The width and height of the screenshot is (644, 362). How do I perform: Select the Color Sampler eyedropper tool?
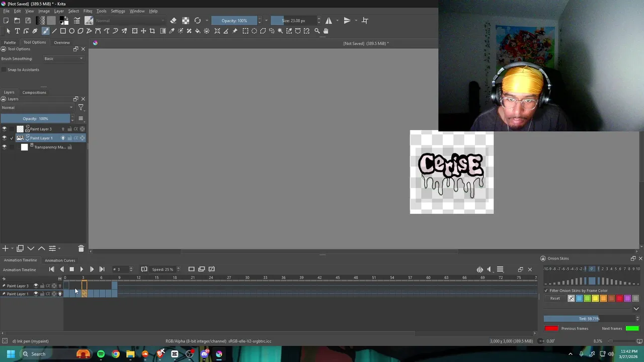(172, 31)
